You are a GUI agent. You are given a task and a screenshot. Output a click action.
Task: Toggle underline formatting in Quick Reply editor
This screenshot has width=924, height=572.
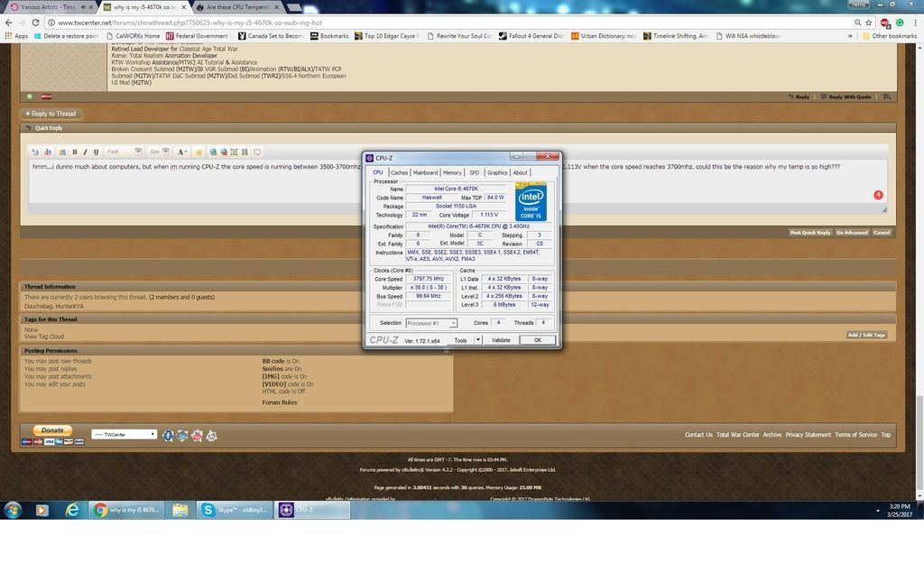[96, 152]
